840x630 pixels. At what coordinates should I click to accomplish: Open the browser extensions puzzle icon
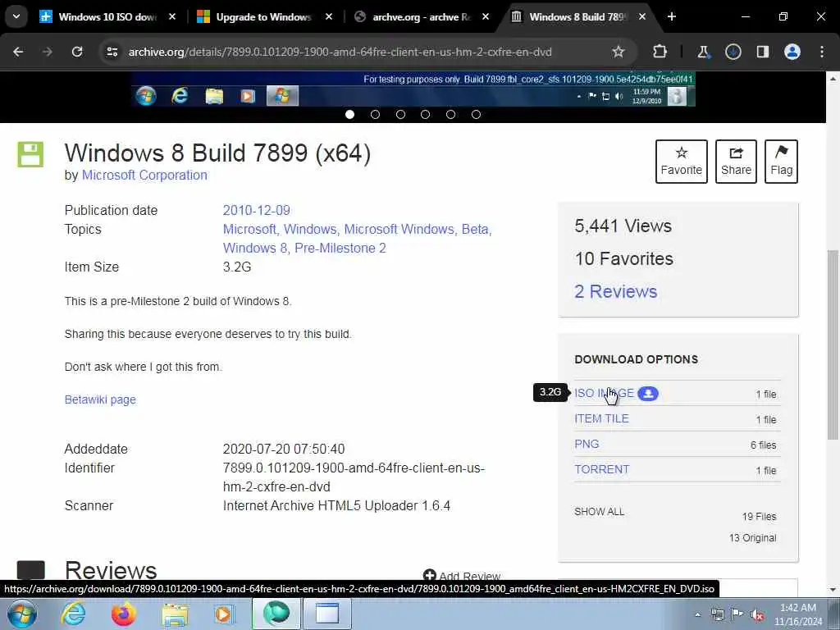click(x=660, y=52)
